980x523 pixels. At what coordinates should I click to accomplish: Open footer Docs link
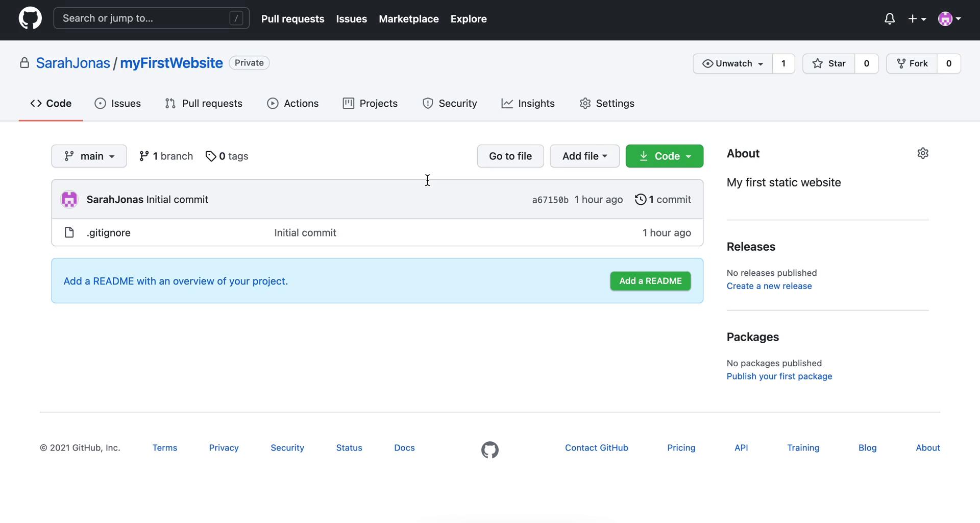[404, 447]
